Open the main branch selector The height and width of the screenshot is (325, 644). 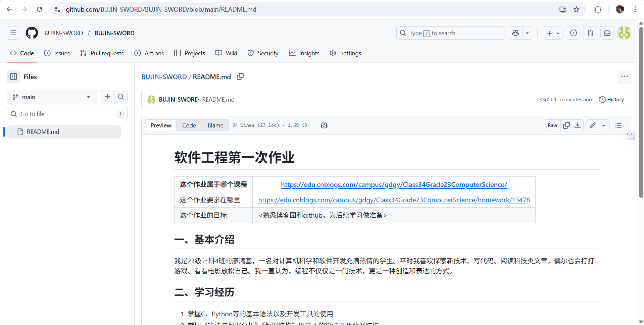(x=52, y=97)
